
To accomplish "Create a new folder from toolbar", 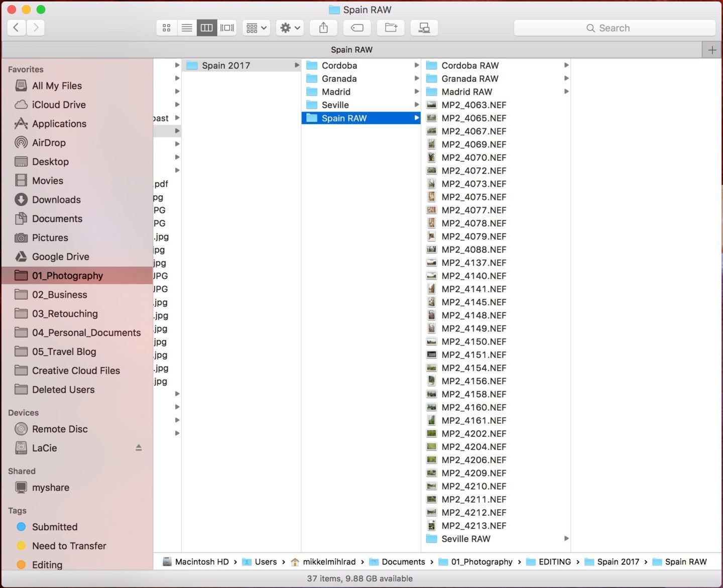I will click(x=391, y=28).
